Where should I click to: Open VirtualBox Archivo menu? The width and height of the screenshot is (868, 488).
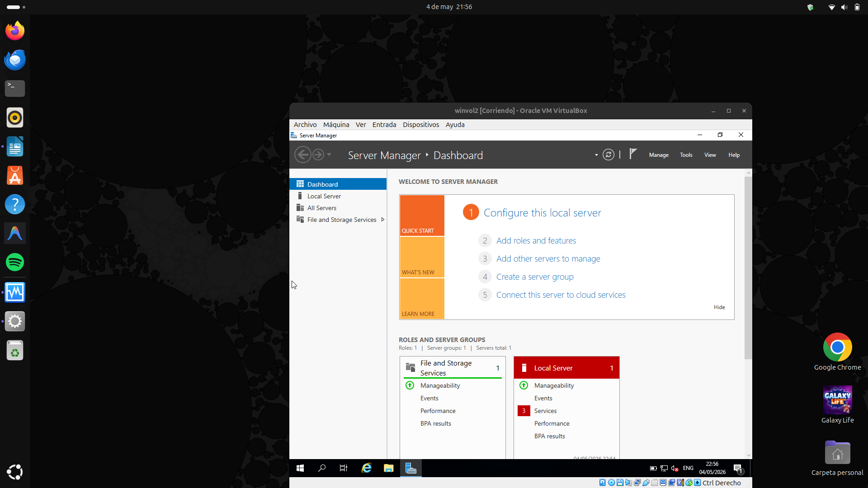click(305, 125)
